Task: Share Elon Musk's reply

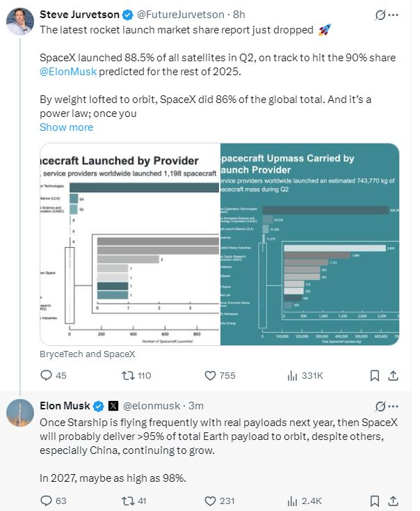Action: (393, 500)
